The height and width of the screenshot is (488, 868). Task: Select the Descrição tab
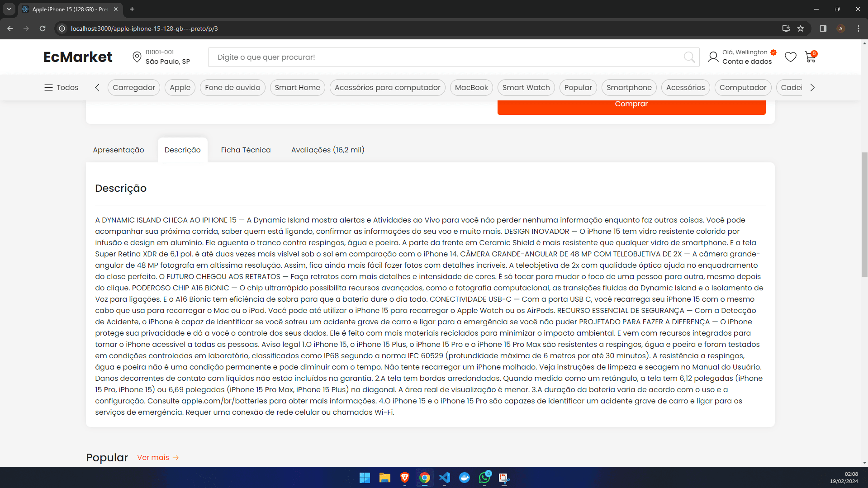(x=183, y=150)
